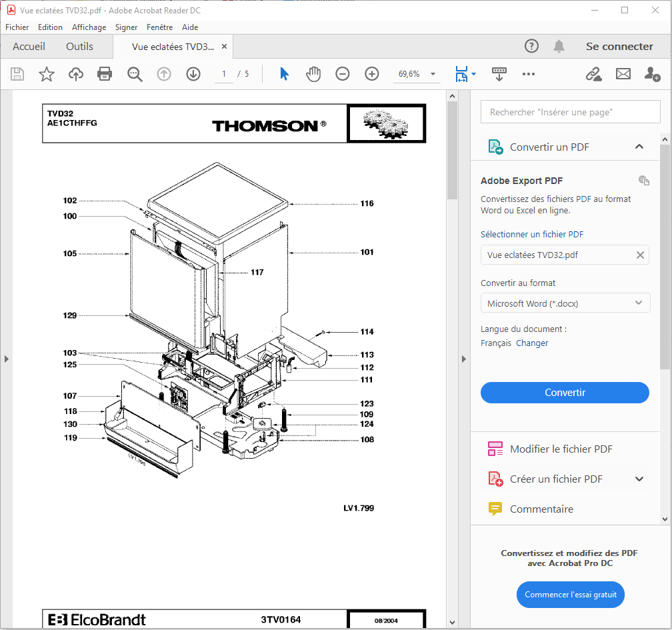Screen dimensions: 672x630
Task: Select the Hand pan tool
Action: click(313, 74)
